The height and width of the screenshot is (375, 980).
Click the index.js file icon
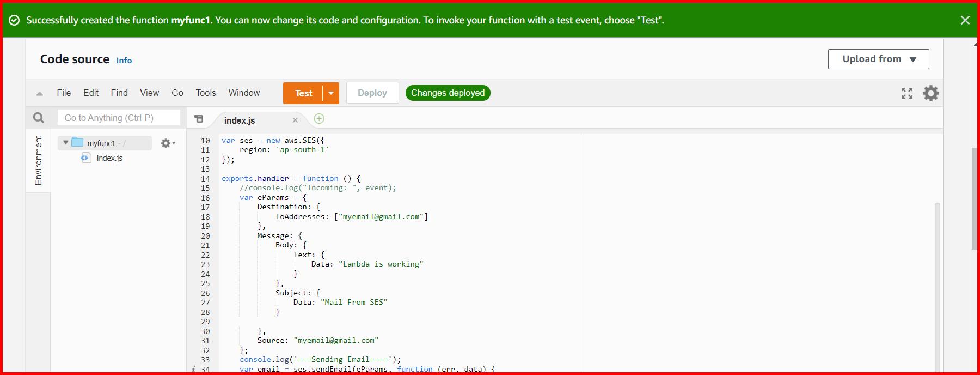85,158
